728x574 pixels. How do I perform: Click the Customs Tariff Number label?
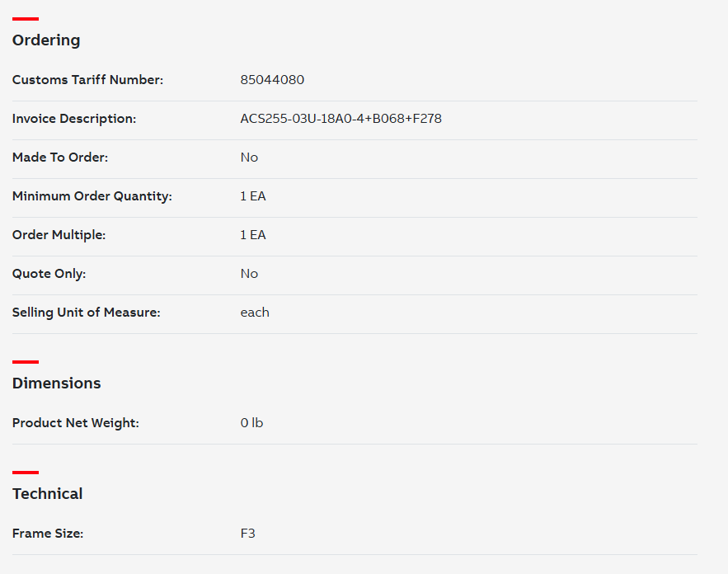pyautogui.click(x=87, y=80)
